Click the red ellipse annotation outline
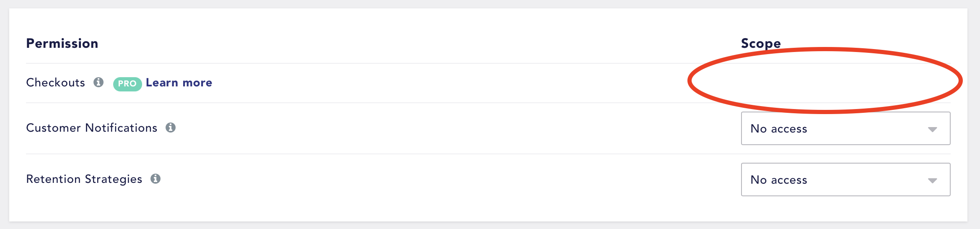The height and width of the screenshot is (229, 980). pos(825,49)
